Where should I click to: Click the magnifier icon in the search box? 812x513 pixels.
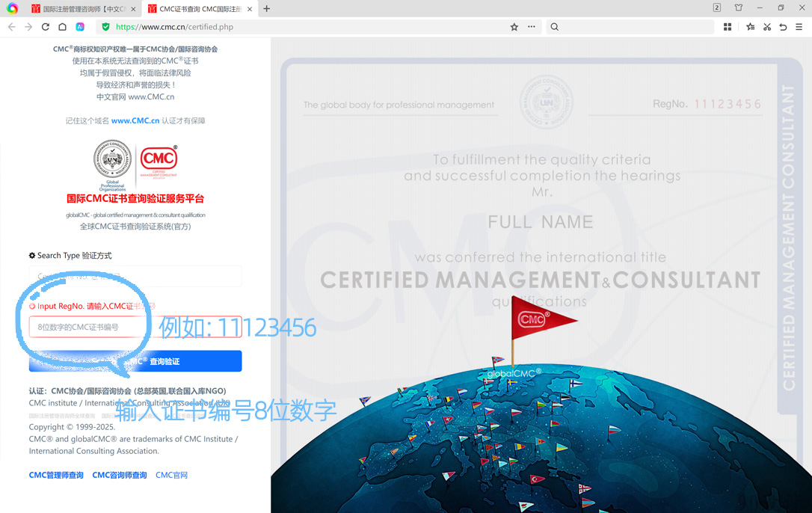555,27
